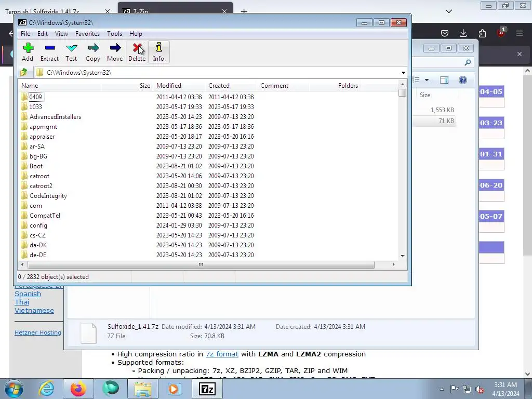The height and width of the screenshot is (399, 532).
Task: Open the Edit menu
Action: tap(43, 34)
